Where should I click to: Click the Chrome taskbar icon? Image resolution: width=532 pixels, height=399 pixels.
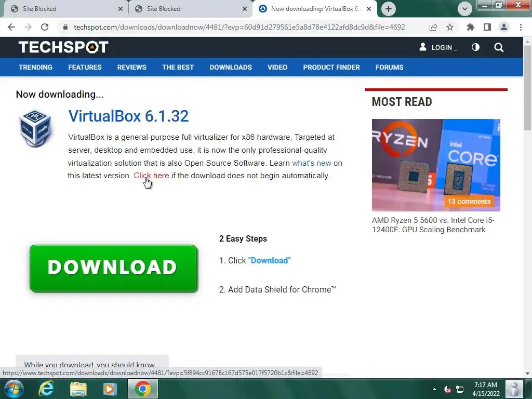tap(143, 389)
